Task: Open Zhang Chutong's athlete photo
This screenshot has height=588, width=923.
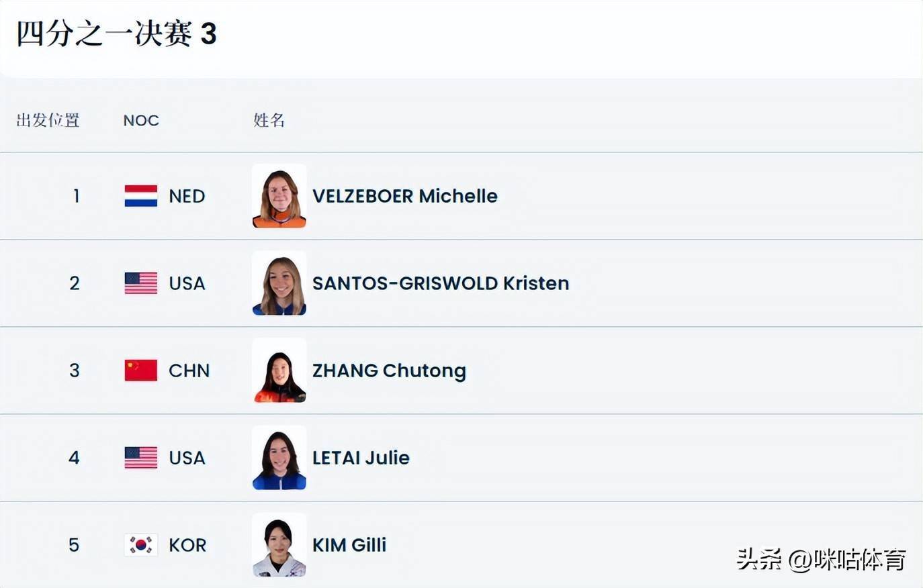Action: coord(279,371)
